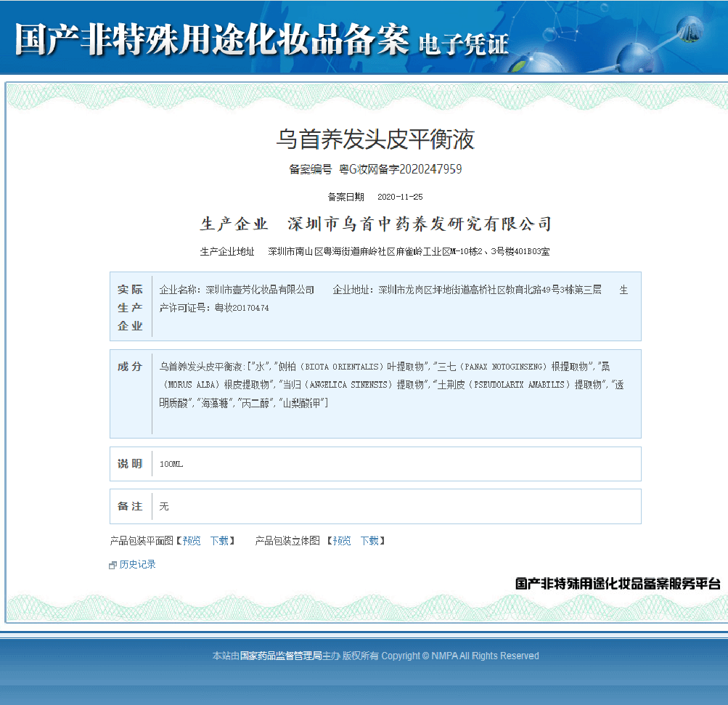Click the 生产企业 heading label
728x705 pixels.
pyautogui.click(x=234, y=224)
